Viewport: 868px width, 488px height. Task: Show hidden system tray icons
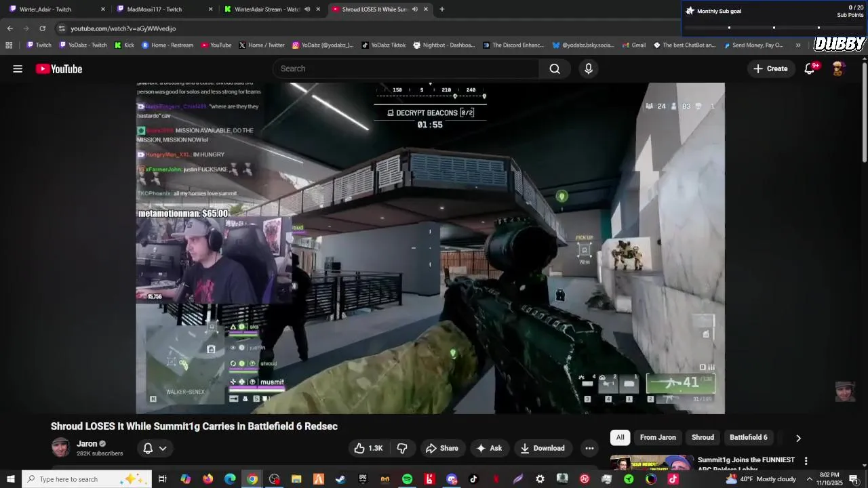click(809, 479)
